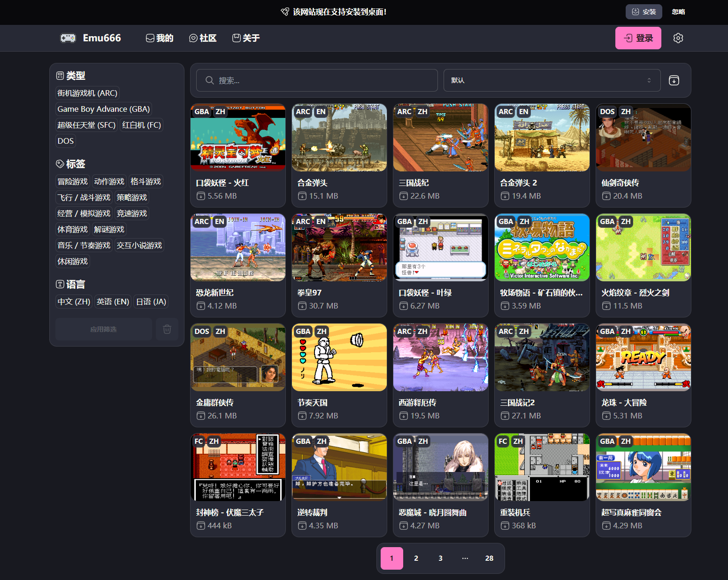Viewport: 728px width, 580px height.
Task: Click the trash icon to clear filters
Action: pyautogui.click(x=167, y=329)
